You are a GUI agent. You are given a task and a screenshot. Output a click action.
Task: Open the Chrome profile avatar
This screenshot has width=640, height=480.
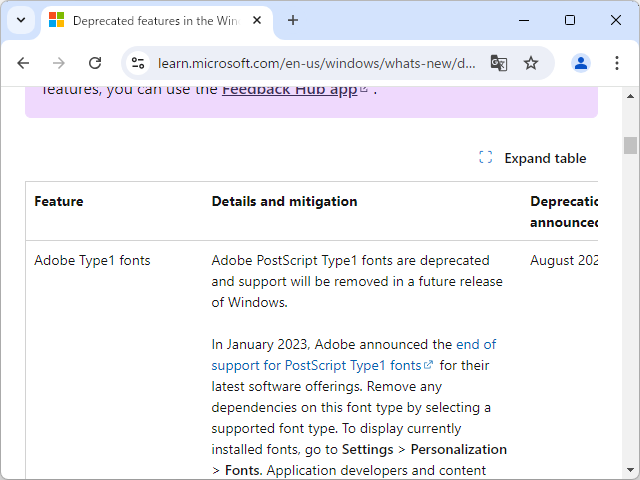tap(581, 63)
